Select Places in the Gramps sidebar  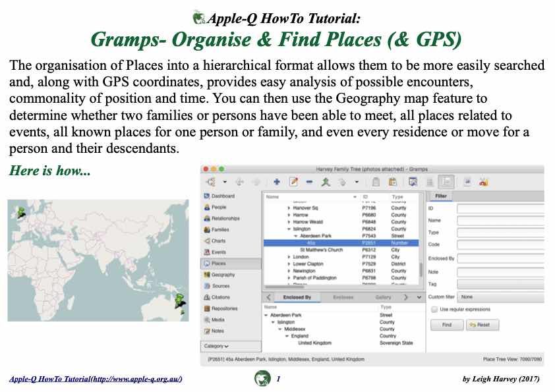231,264
